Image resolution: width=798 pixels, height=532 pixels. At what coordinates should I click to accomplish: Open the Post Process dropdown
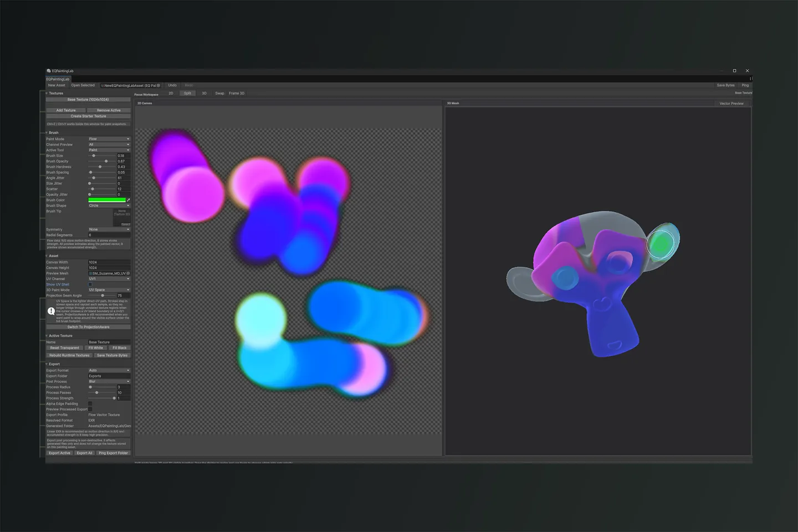[109, 381]
